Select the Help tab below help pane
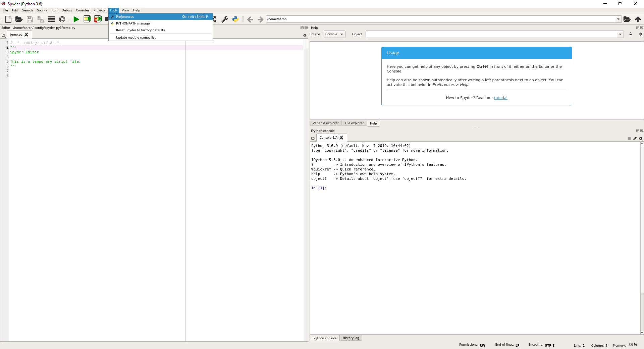 coord(373,123)
